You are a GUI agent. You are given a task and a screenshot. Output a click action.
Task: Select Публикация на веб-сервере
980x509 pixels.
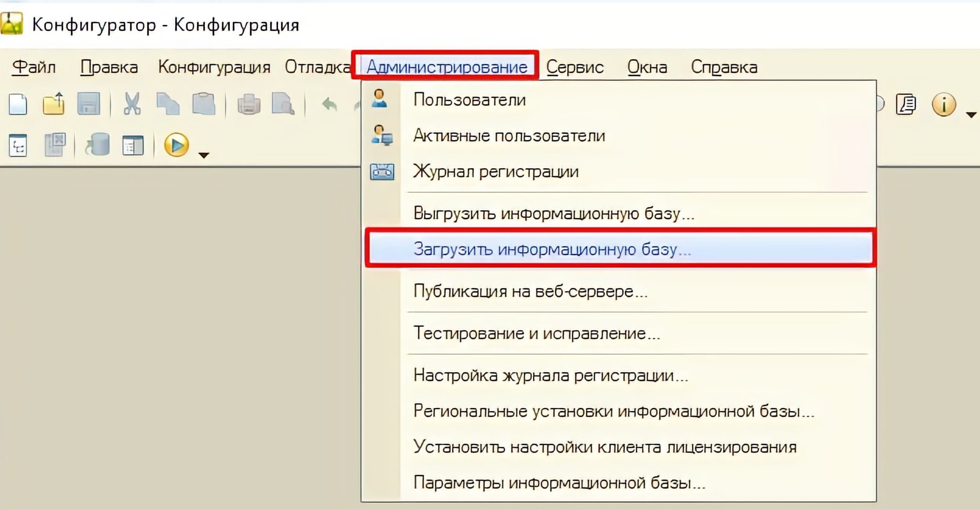pos(619,291)
